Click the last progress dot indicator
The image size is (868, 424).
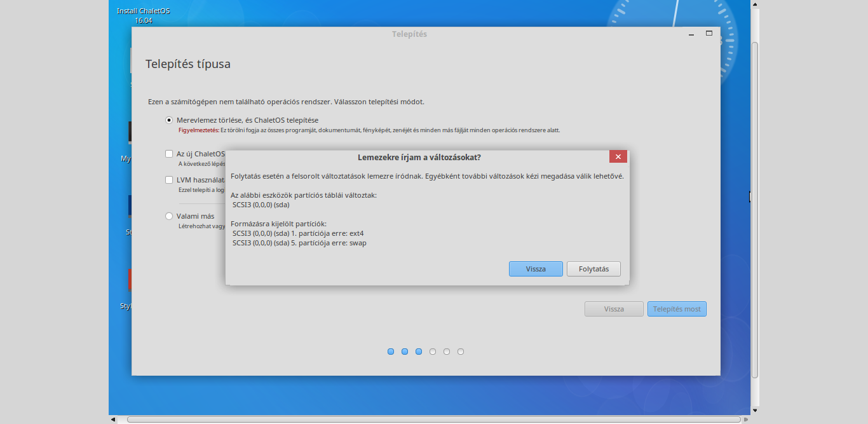pyautogui.click(x=461, y=352)
